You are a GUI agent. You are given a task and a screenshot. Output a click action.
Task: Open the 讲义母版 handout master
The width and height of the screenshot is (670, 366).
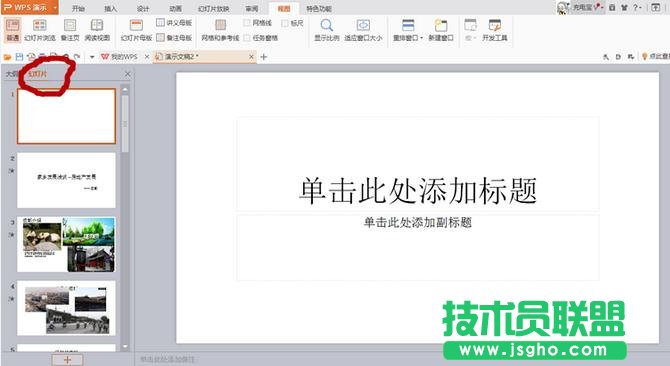pyautogui.click(x=174, y=23)
